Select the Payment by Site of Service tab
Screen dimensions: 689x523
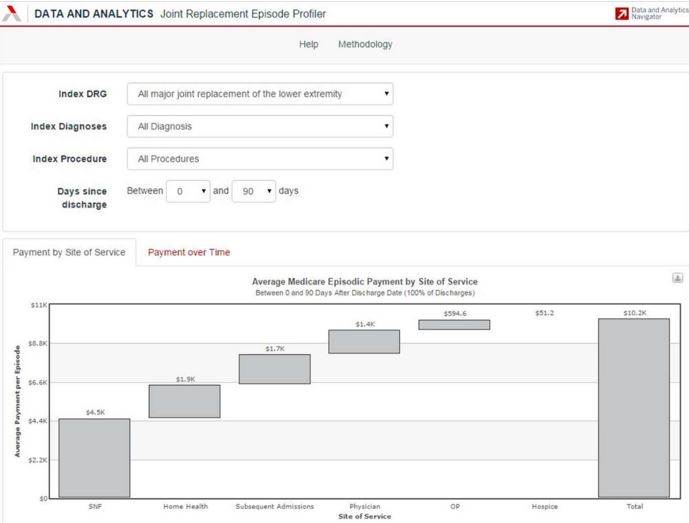[69, 252]
